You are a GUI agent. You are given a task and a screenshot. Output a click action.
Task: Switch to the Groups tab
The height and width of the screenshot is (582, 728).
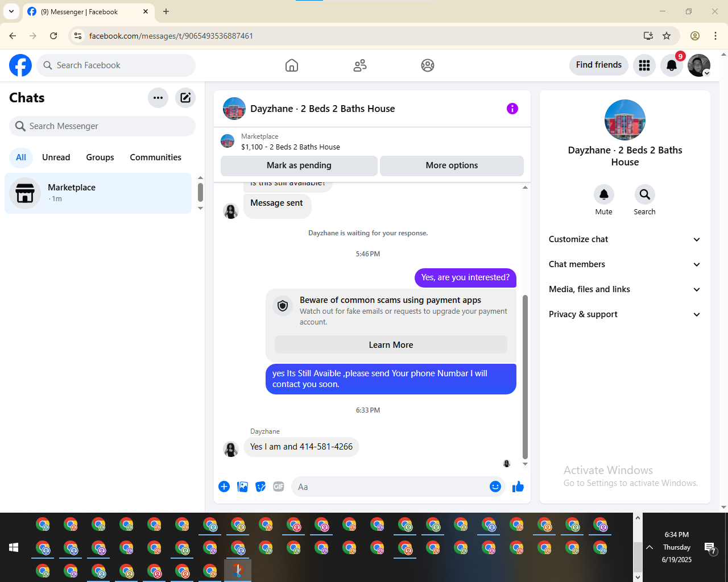tap(100, 157)
